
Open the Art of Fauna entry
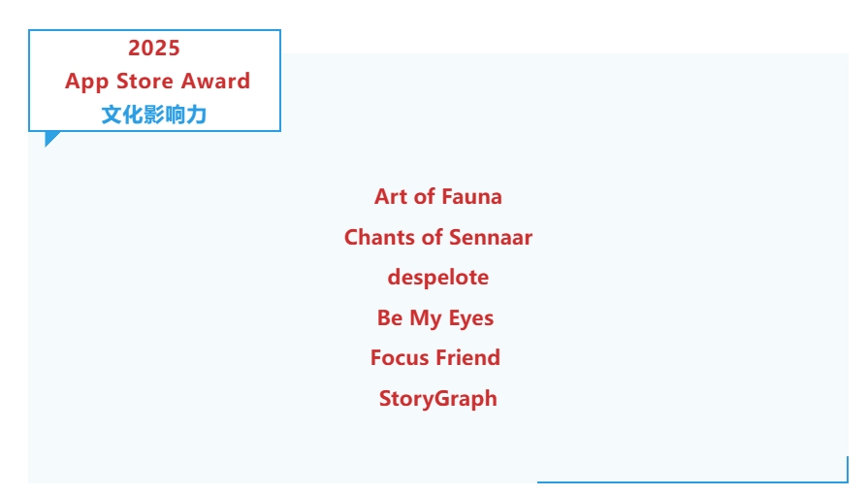437,196
